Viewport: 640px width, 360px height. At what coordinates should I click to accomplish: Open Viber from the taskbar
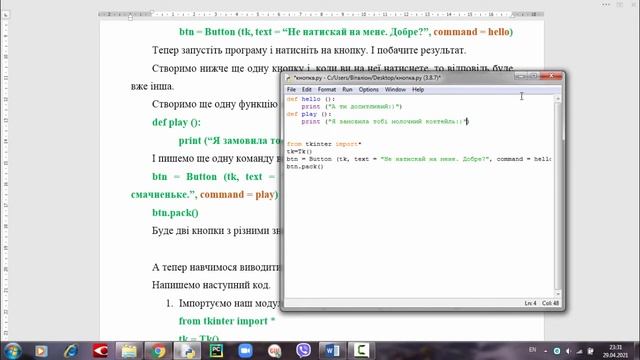pyautogui.click(x=303, y=351)
